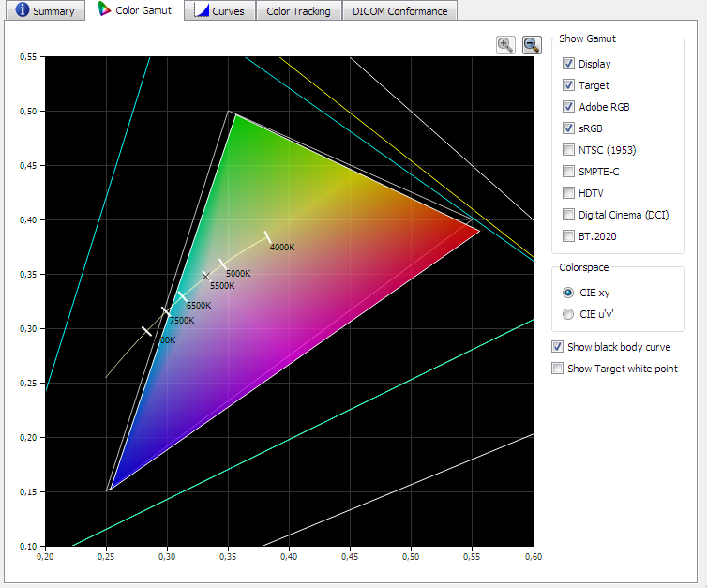The width and height of the screenshot is (707, 588).
Task: Click the 5000K curve marker
Action: click(222, 264)
